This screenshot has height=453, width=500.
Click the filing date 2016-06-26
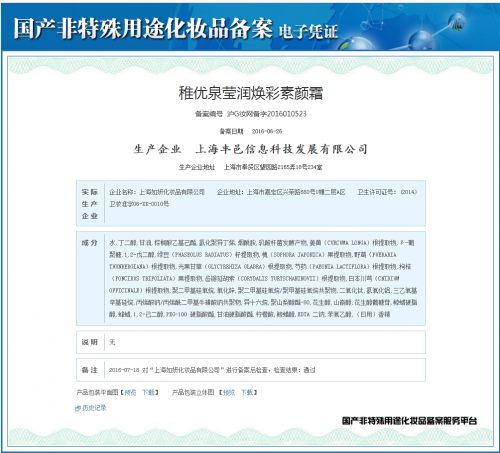tap(267, 131)
